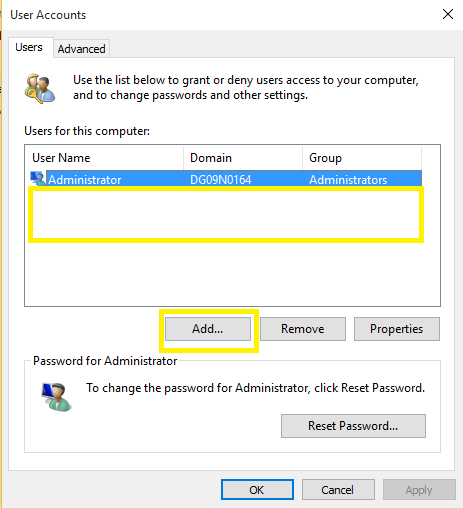Open Properties for the selected user
This screenshot has width=463, height=508.
pyautogui.click(x=397, y=329)
